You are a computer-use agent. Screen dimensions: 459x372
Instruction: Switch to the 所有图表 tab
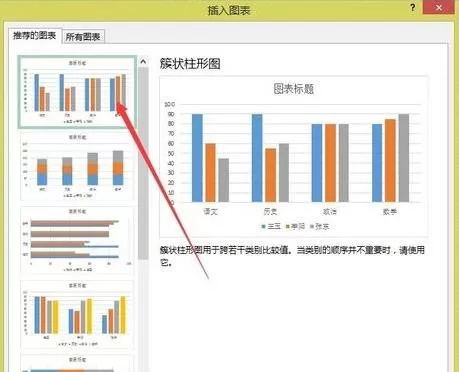point(83,37)
